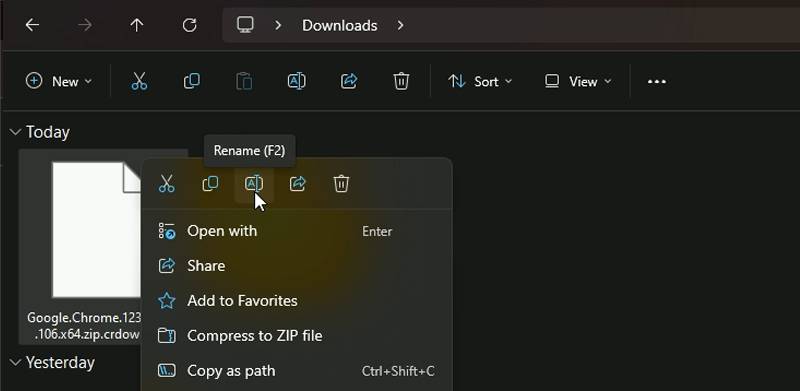Collapse the Today group
This screenshot has width=800, height=391.
[16, 132]
